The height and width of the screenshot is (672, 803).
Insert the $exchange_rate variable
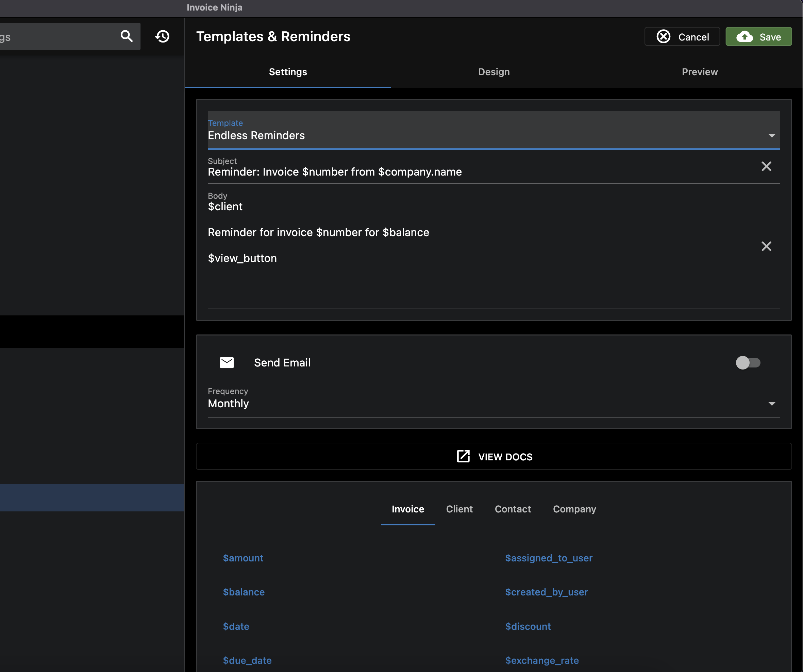542,660
